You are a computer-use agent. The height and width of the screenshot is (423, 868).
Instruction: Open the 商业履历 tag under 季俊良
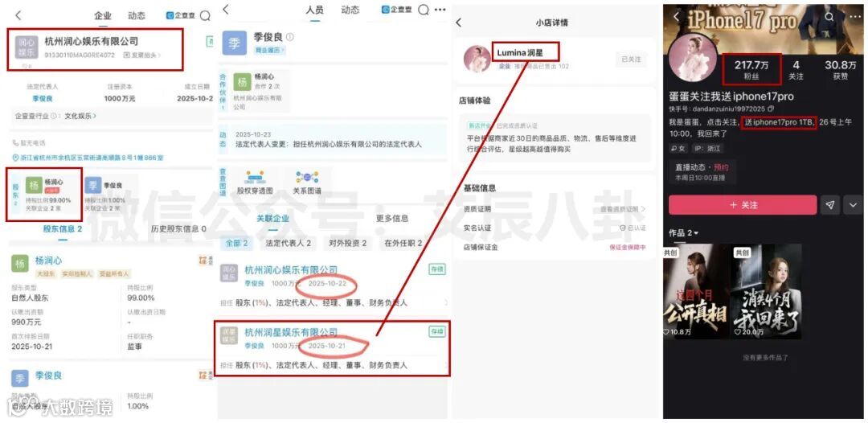point(269,50)
